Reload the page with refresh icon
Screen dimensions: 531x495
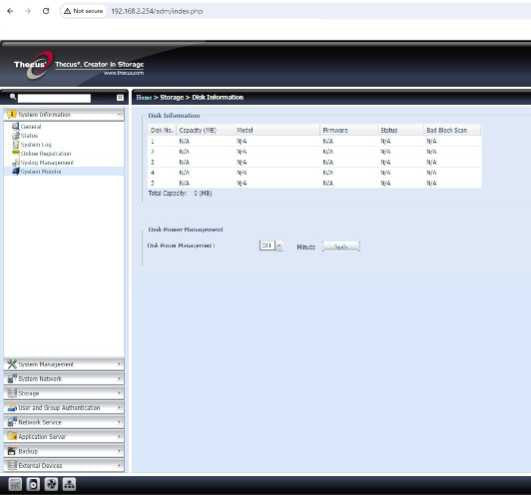[x=46, y=11]
